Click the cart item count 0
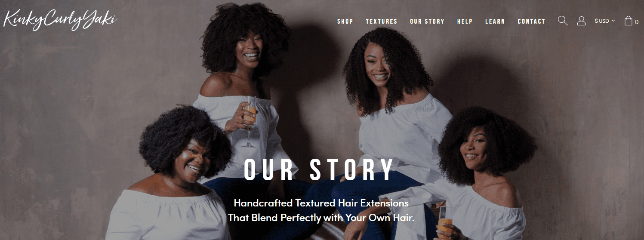644x240 pixels. point(637,22)
